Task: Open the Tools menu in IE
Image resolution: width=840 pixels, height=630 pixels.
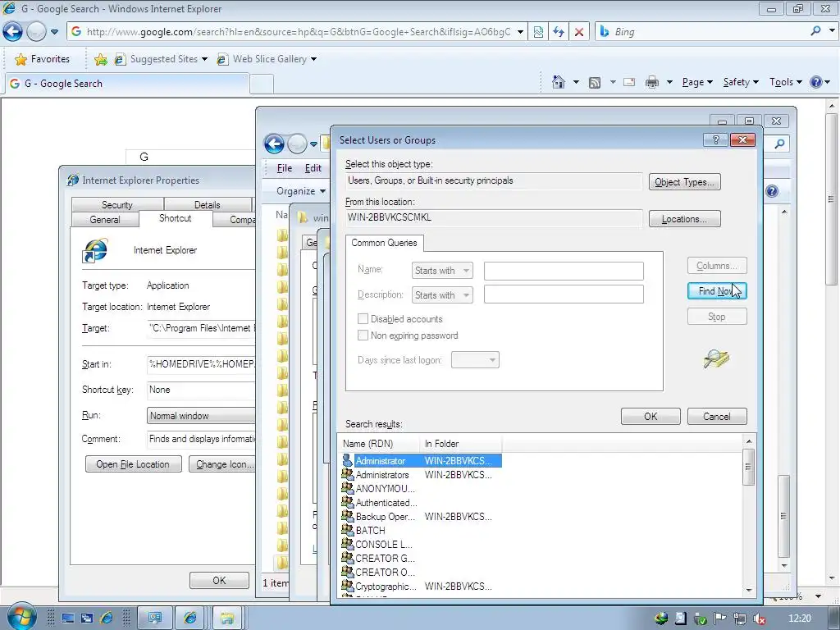Action: pyautogui.click(x=785, y=82)
